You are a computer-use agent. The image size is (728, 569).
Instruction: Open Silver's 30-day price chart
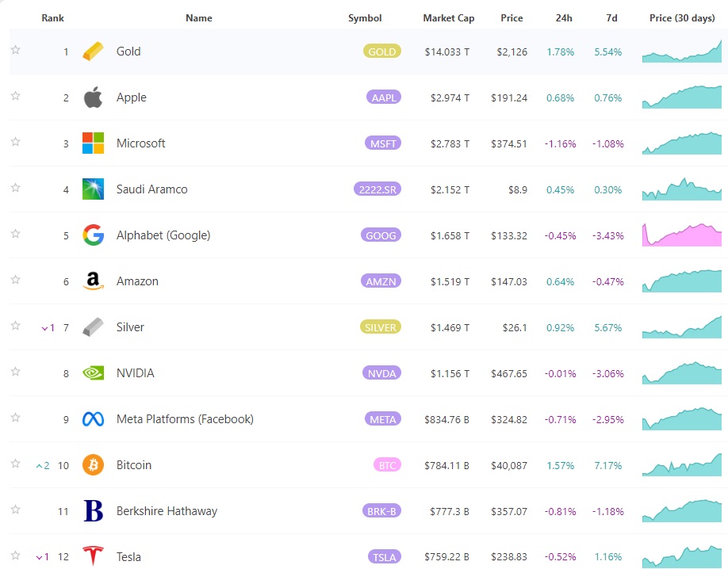click(682, 327)
